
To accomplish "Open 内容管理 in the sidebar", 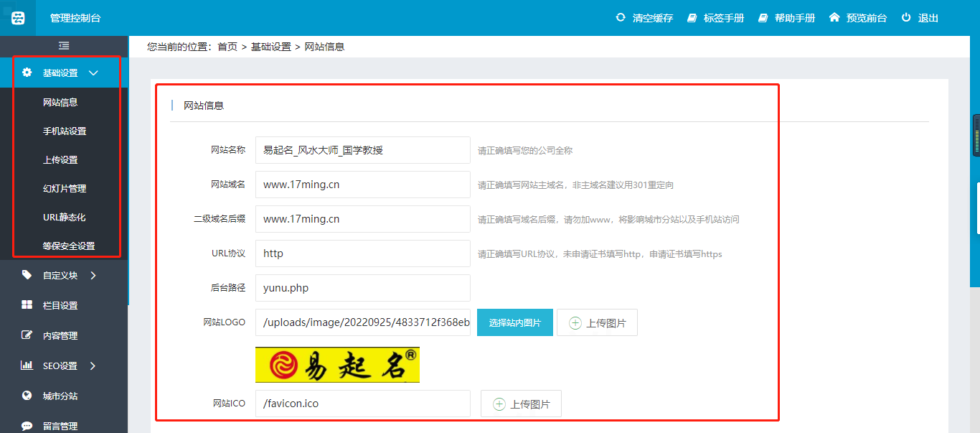I will coord(60,335).
